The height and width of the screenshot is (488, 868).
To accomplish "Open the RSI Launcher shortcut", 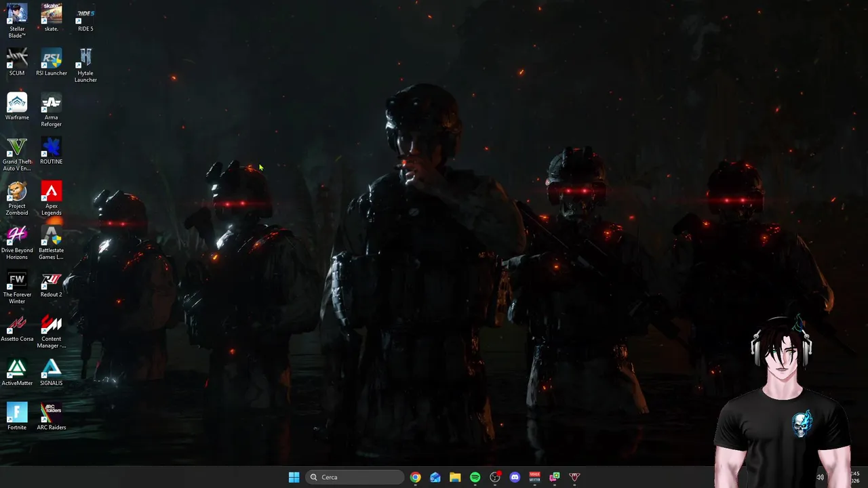I will click(x=52, y=62).
